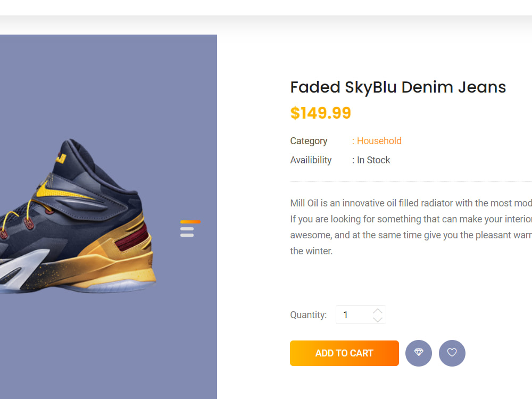Select the active orange carousel indicator
Screen dimensions: 532x399
190,222
